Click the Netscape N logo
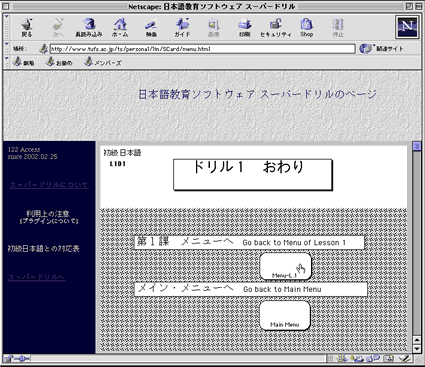Screen dimensions: 425x367 [x=408, y=27]
